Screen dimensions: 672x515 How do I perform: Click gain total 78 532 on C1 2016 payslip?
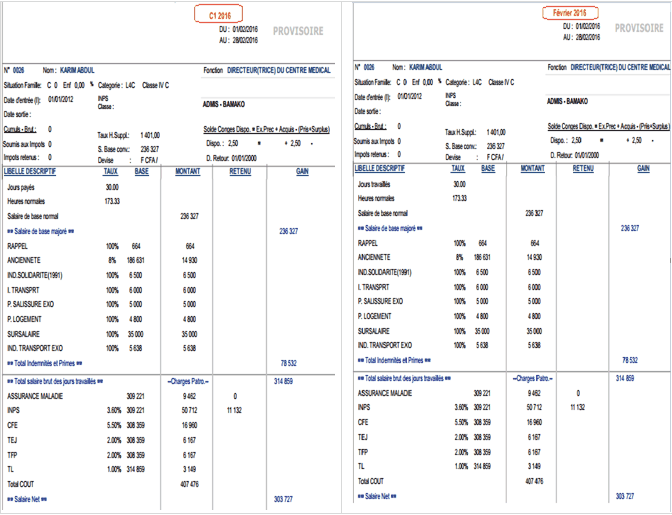288,363
